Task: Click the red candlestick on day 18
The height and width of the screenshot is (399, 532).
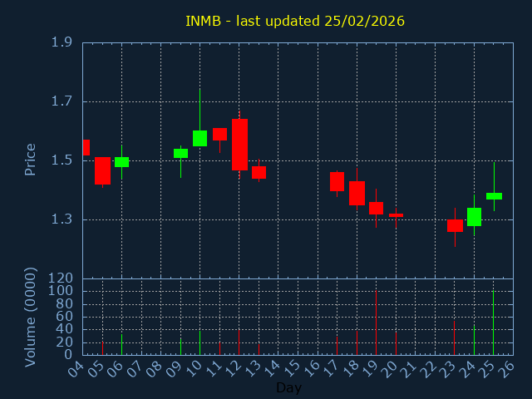Action: coord(357,193)
